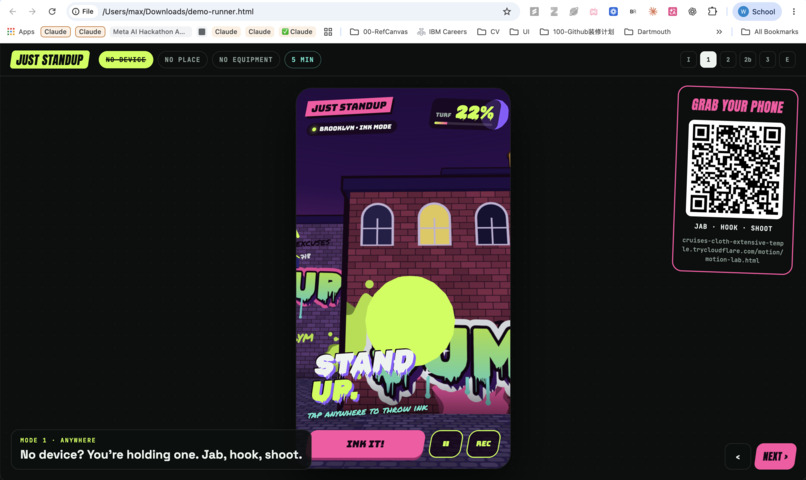Open the Chrome Extensions puzzle-piece menu

[x=712, y=11]
